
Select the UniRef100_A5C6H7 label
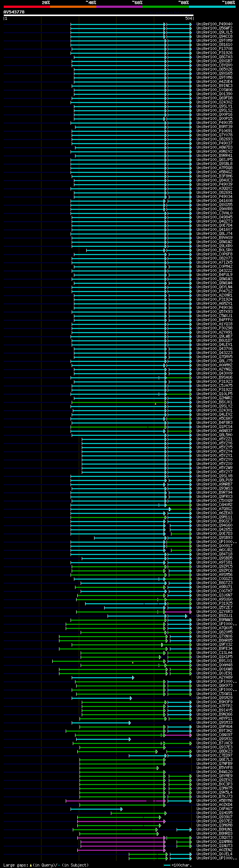[214, 418]
